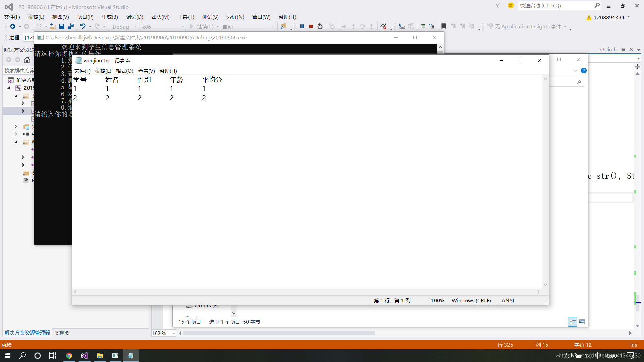
Task: Open Notepad 查看(V) menu
Action: [146, 71]
